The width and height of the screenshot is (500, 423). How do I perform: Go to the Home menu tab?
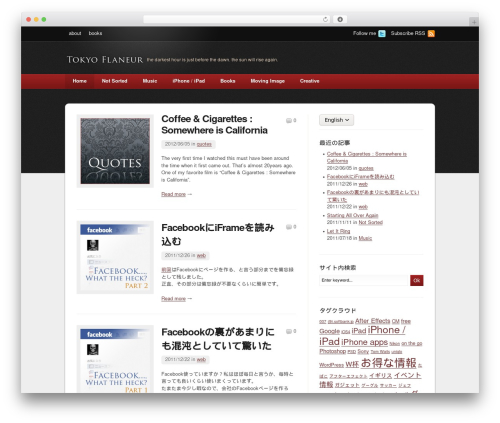(x=80, y=81)
